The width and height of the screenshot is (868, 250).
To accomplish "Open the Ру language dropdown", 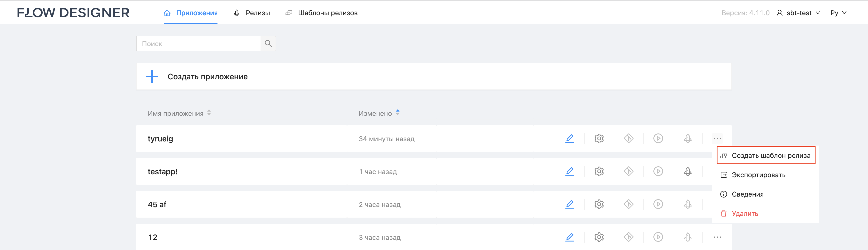I will [838, 13].
